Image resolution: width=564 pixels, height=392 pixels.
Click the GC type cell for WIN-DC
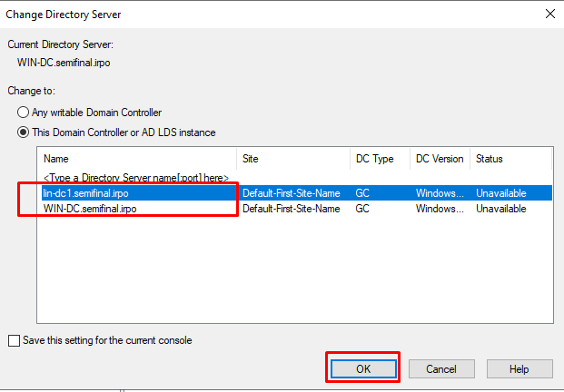click(362, 208)
